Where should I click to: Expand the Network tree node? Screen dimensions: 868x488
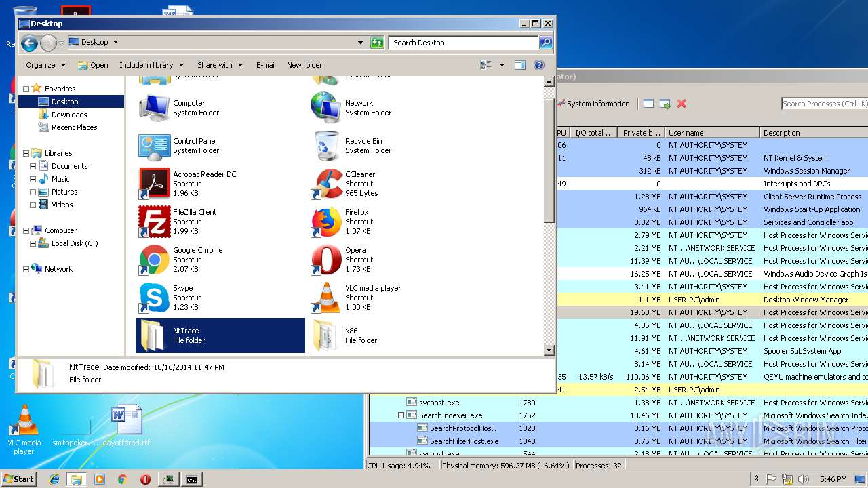click(x=26, y=269)
